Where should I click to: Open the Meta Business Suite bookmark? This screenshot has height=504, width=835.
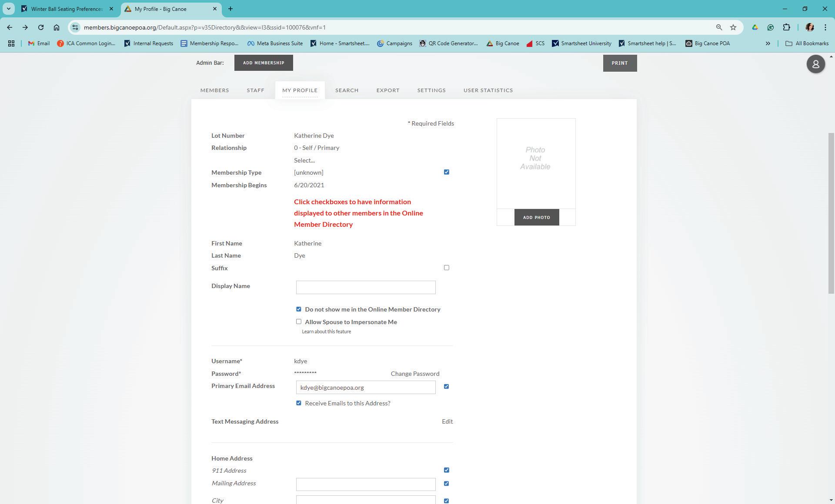point(275,43)
